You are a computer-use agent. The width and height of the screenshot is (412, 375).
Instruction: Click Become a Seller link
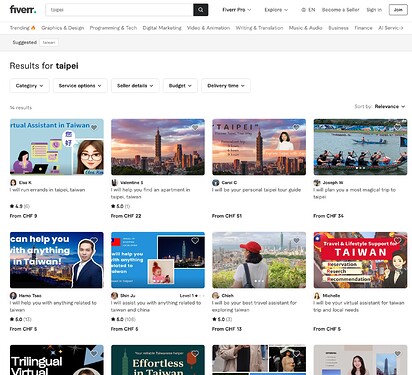click(341, 10)
